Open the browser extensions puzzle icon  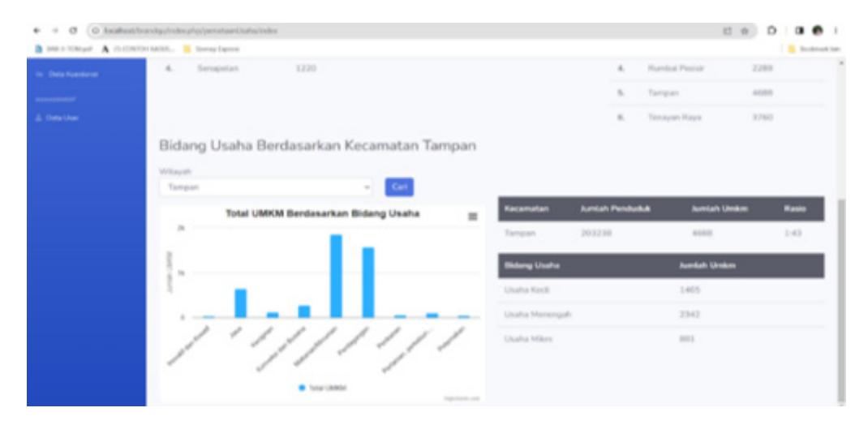pos(771,32)
